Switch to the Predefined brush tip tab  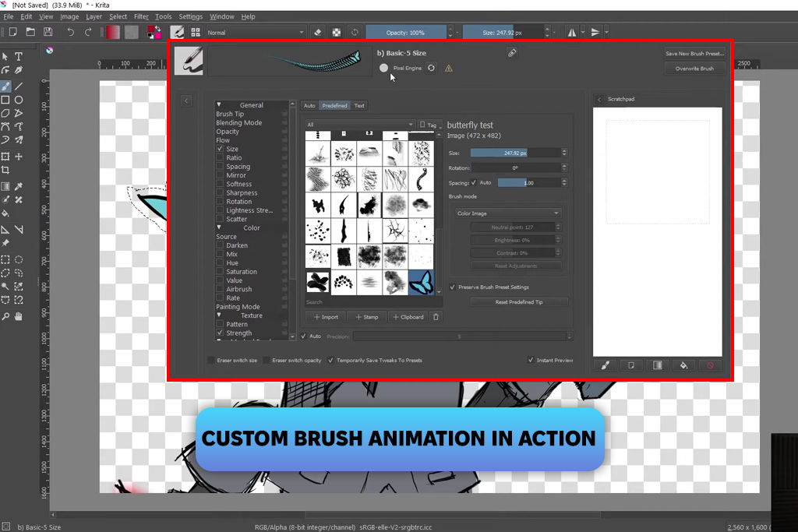click(x=334, y=105)
